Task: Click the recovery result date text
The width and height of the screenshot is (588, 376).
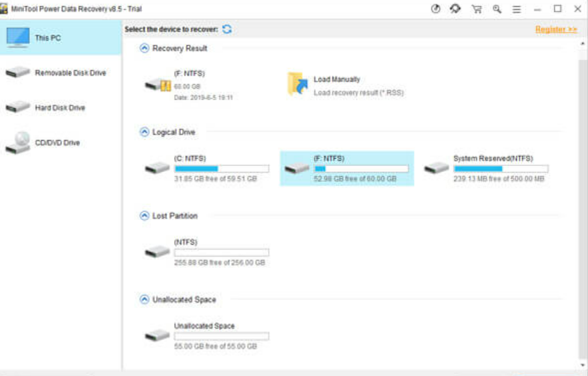Action: (x=203, y=97)
